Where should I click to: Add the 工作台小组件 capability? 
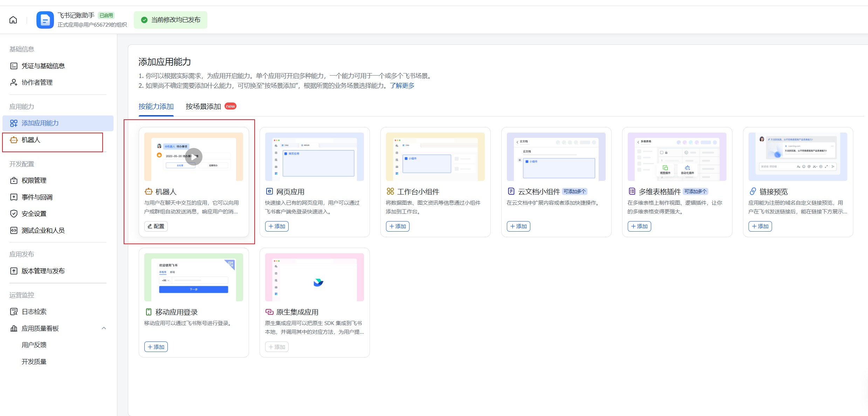pos(398,226)
